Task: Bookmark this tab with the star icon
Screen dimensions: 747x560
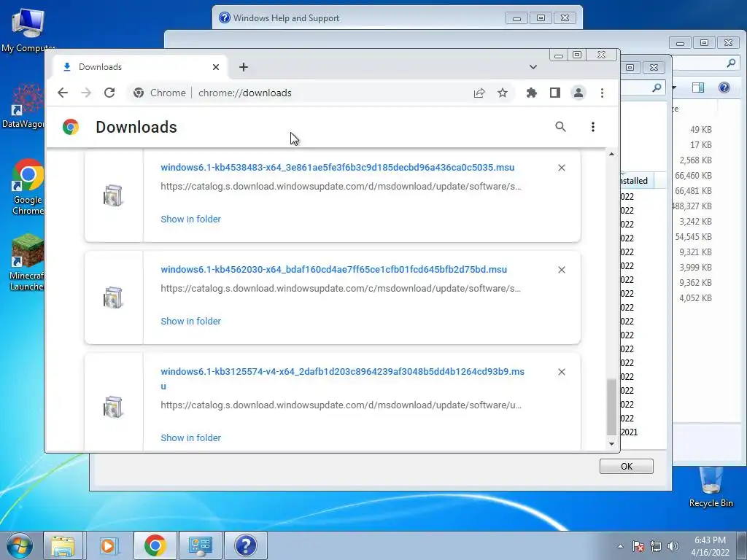Action: pos(503,93)
